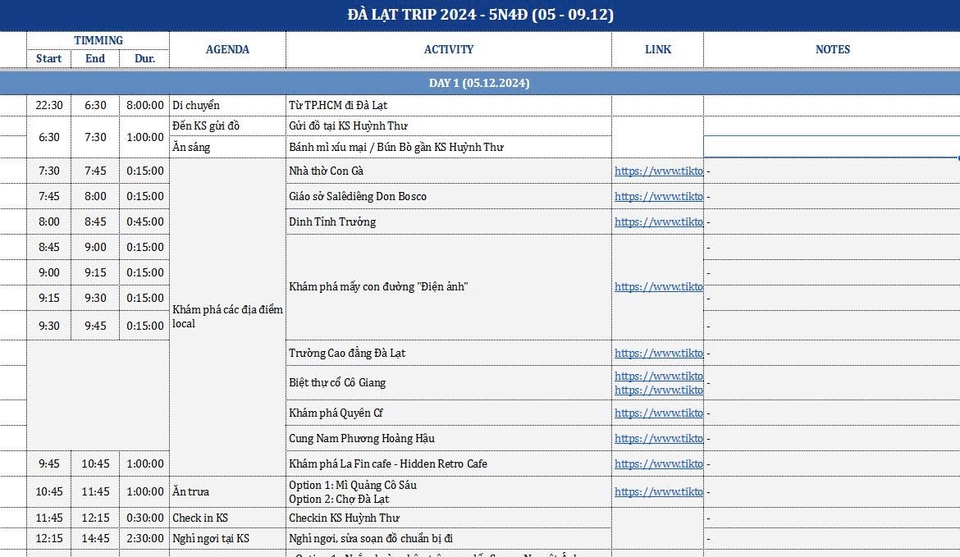Select the ĐÀ LẠT TRIP 2024 title cell

coord(480,15)
